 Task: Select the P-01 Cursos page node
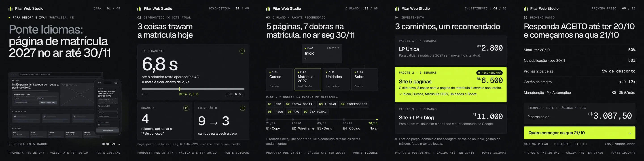279,80
